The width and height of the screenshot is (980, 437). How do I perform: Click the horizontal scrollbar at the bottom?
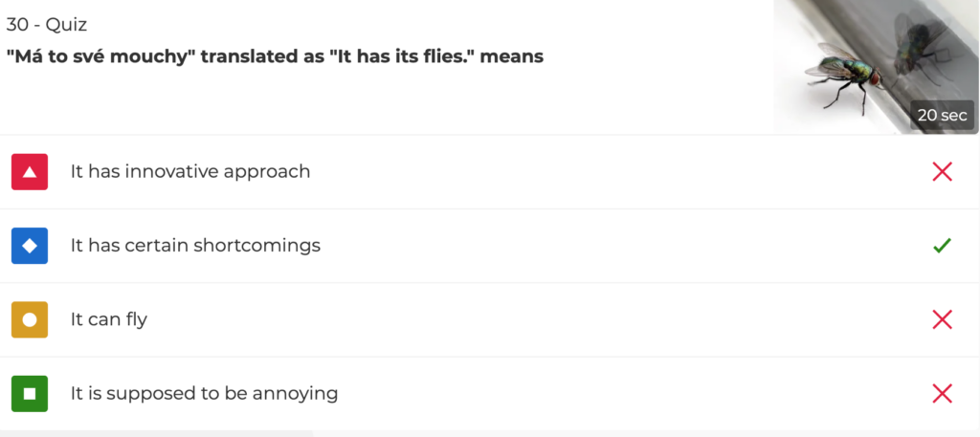156,433
